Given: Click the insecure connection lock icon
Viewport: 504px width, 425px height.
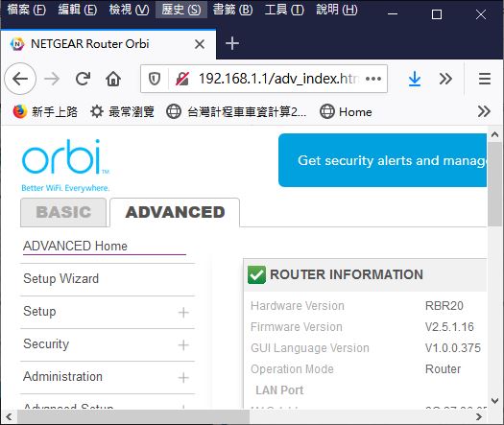Looking at the screenshot, I should [x=182, y=79].
